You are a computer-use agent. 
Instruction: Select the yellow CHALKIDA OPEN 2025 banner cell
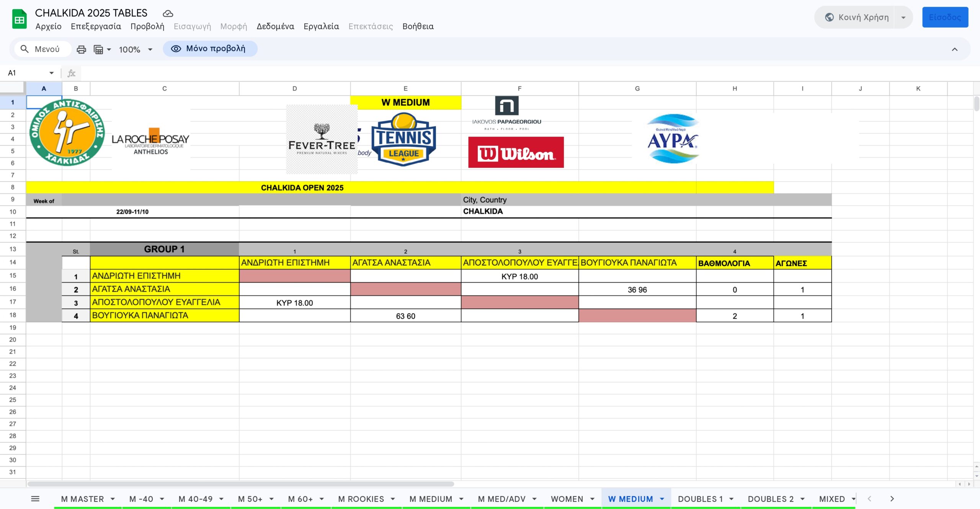click(x=302, y=188)
